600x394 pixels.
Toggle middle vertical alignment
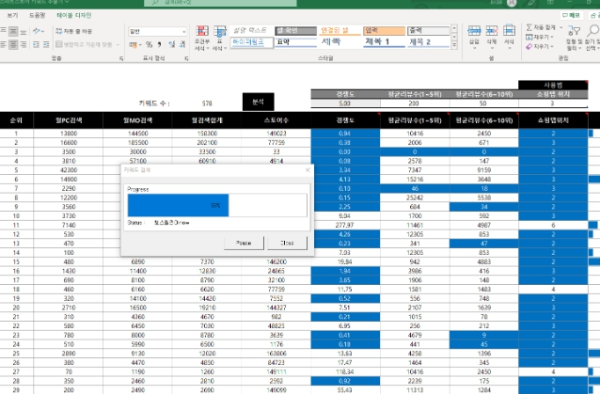[13, 31]
